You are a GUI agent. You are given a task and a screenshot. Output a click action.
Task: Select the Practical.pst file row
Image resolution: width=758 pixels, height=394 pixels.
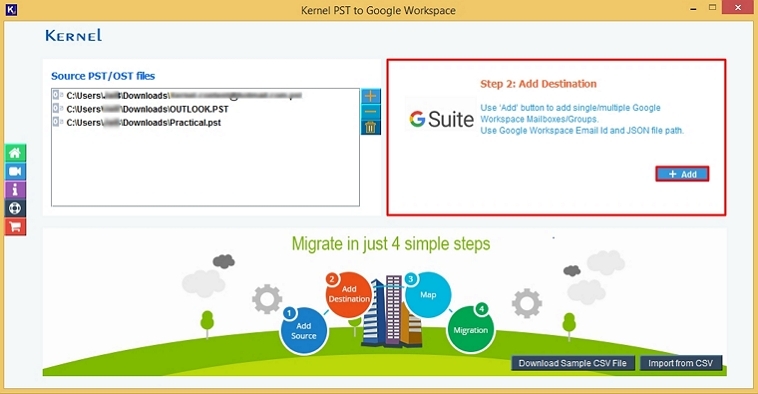[x=205, y=123]
